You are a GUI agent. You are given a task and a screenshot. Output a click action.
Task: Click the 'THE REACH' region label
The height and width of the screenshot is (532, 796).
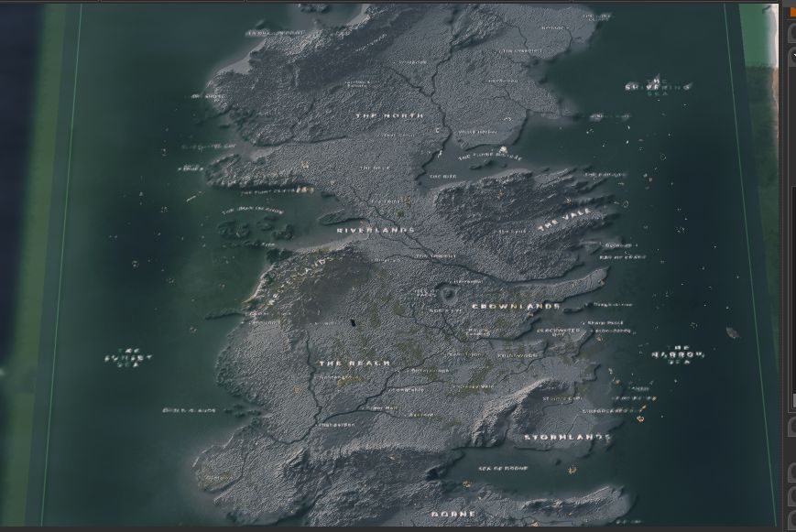tap(354, 363)
